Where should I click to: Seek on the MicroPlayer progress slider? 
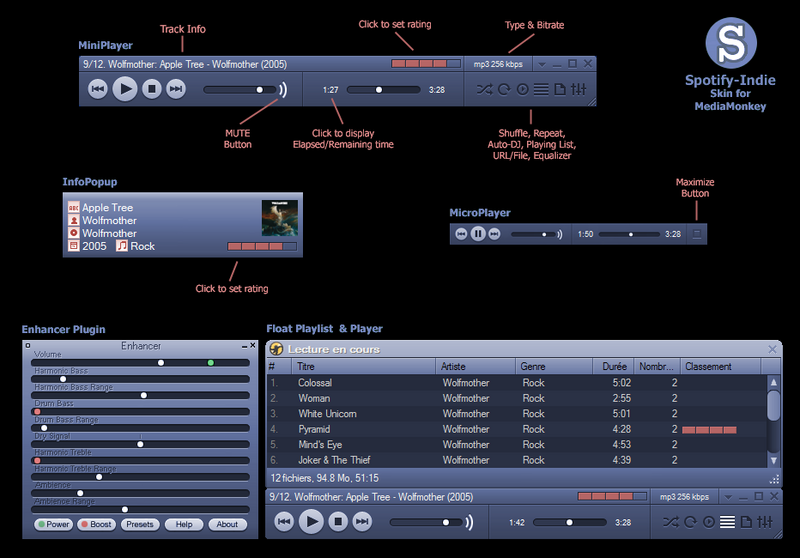pyautogui.click(x=629, y=235)
